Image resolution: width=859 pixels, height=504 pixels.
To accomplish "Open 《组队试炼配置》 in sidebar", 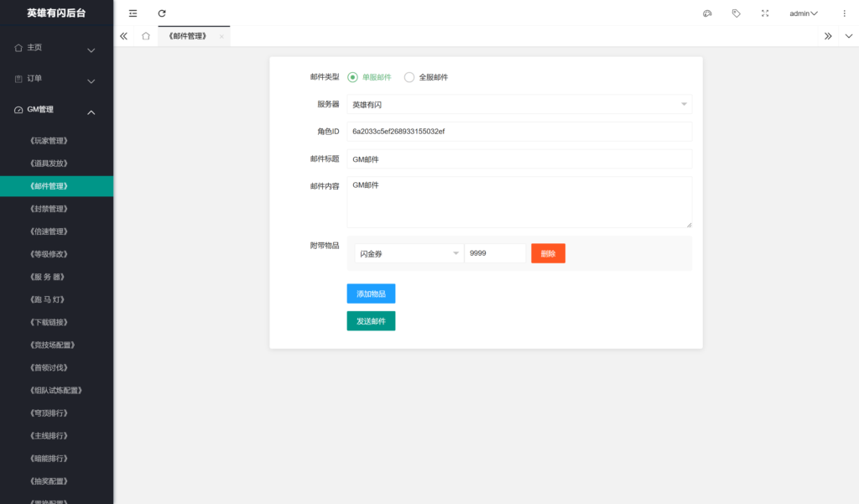I will [x=57, y=391].
